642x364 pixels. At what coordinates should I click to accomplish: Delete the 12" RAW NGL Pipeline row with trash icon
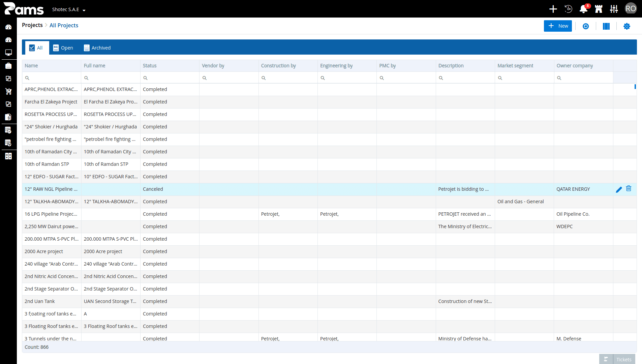click(x=629, y=188)
